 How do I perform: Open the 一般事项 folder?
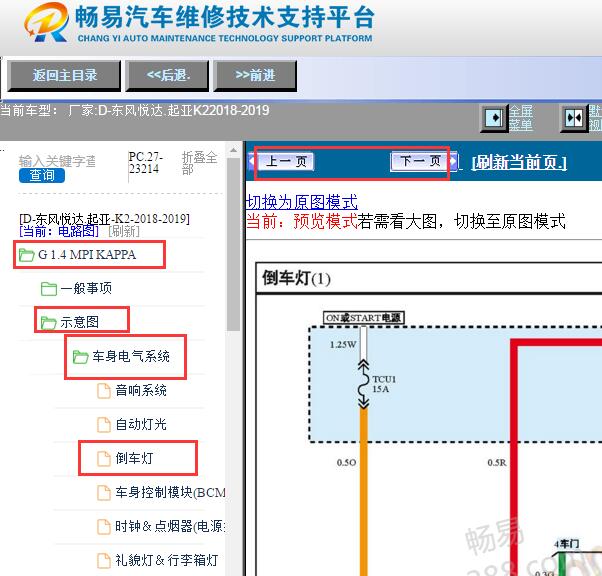[x=86, y=288]
